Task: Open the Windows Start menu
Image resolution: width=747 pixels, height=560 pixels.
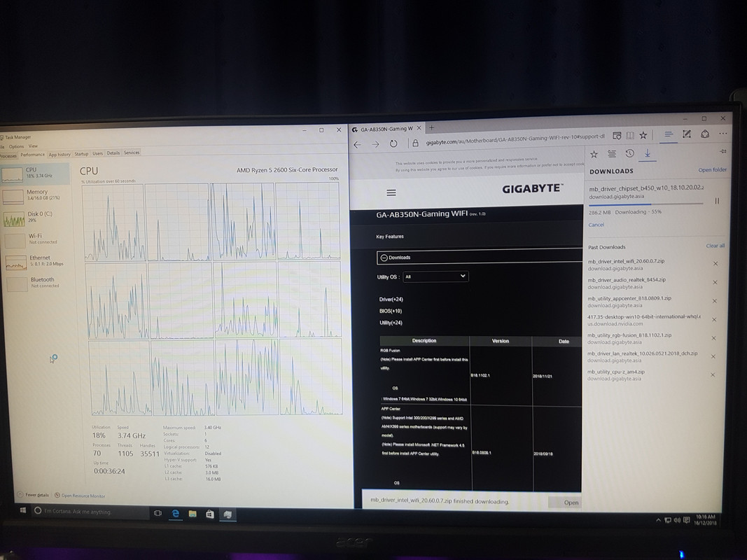Action: (x=22, y=510)
